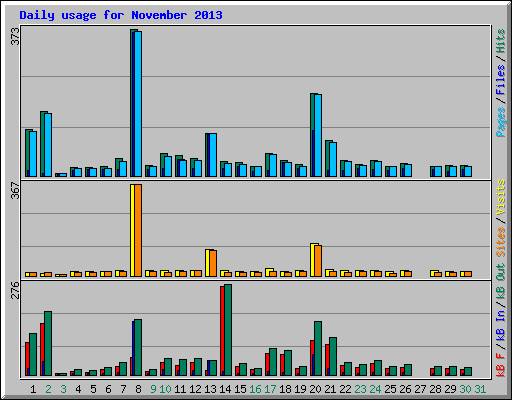Select day 16 on the x-axis

point(255,389)
